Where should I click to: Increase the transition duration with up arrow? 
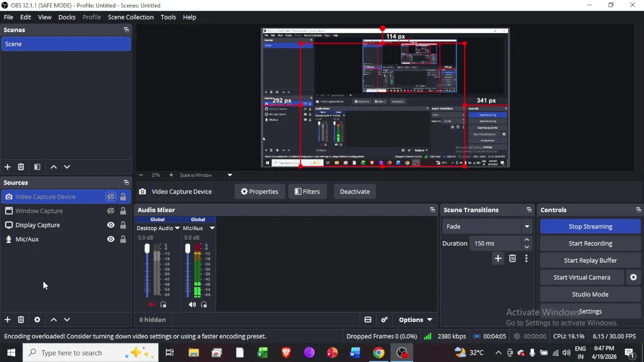pos(527,240)
